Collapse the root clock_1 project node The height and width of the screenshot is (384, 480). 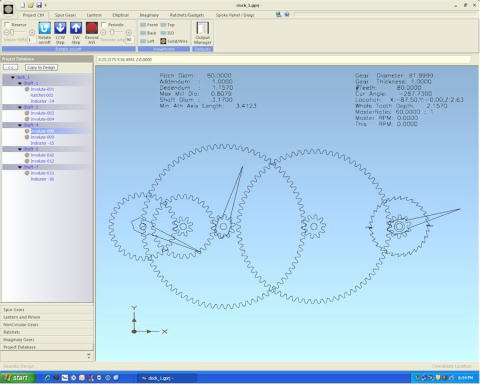click(x=13, y=77)
